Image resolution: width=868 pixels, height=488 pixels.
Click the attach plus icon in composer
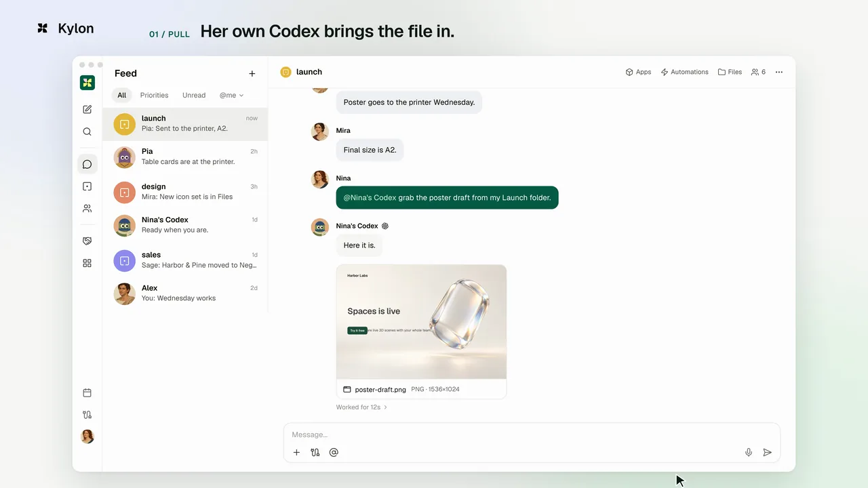coord(296,452)
